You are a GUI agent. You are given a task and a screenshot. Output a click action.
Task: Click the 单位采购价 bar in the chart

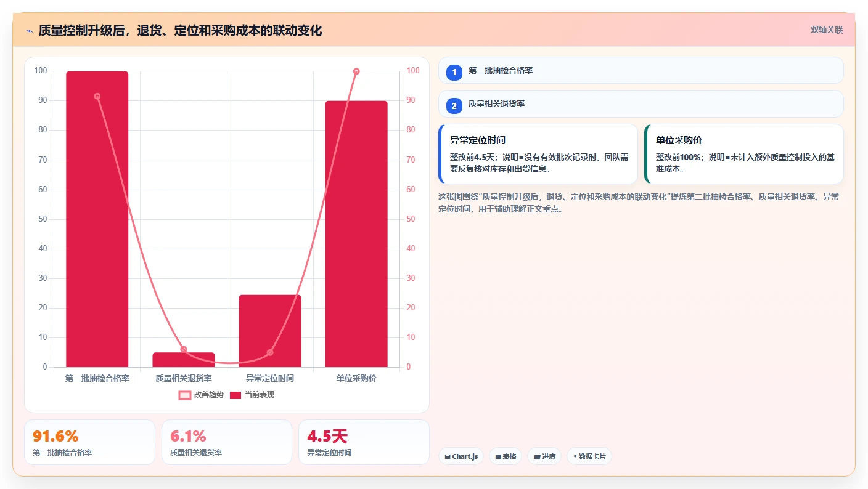pyautogui.click(x=356, y=234)
